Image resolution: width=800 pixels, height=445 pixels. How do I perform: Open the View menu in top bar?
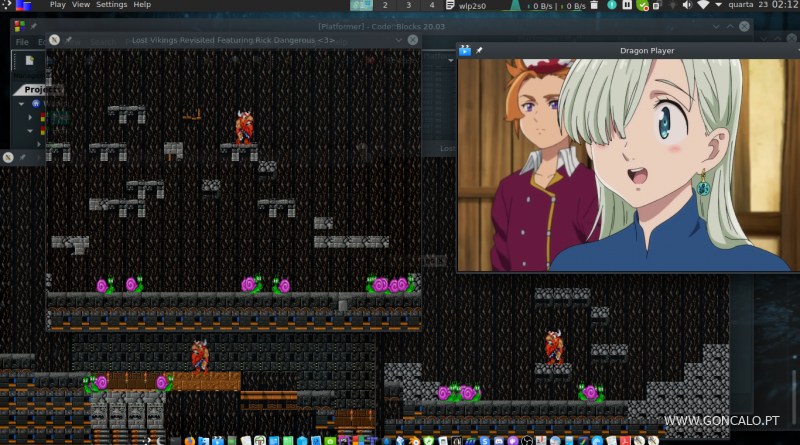tap(81, 5)
